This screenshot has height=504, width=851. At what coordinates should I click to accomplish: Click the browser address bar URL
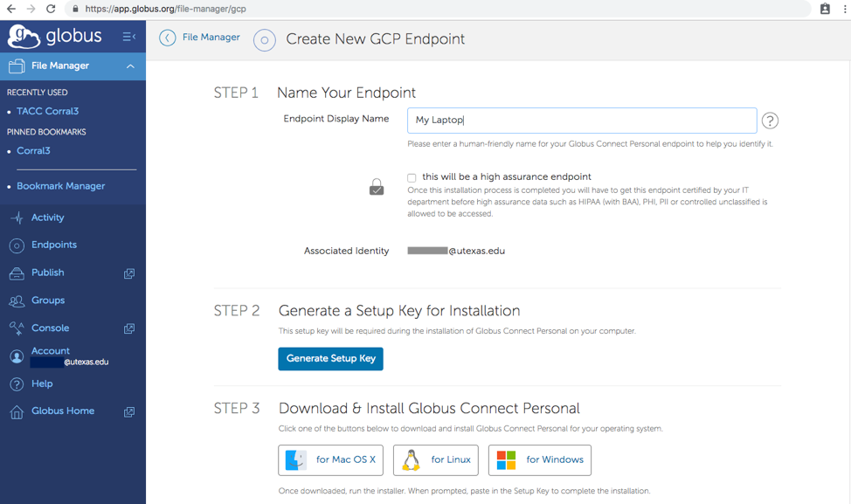pos(165,9)
